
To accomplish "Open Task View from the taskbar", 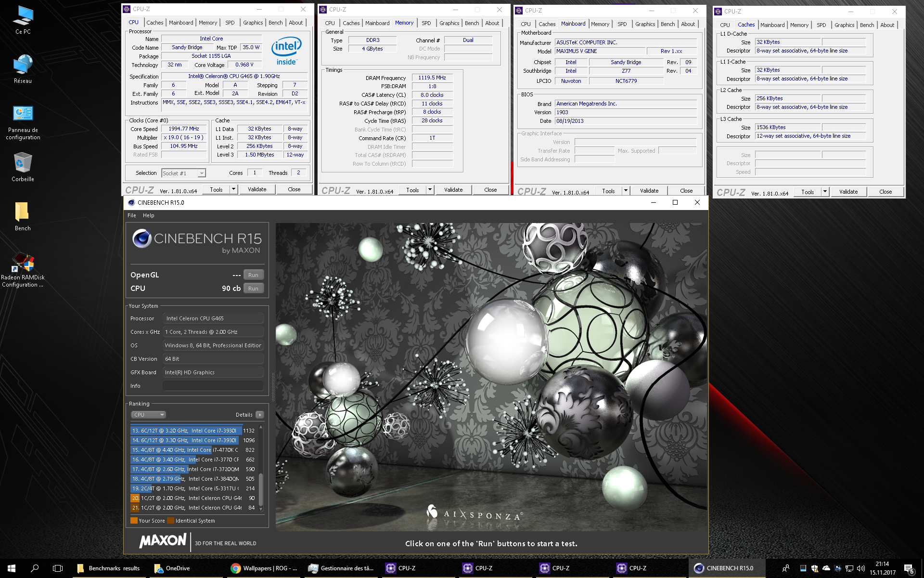I will tap(58, 568).
